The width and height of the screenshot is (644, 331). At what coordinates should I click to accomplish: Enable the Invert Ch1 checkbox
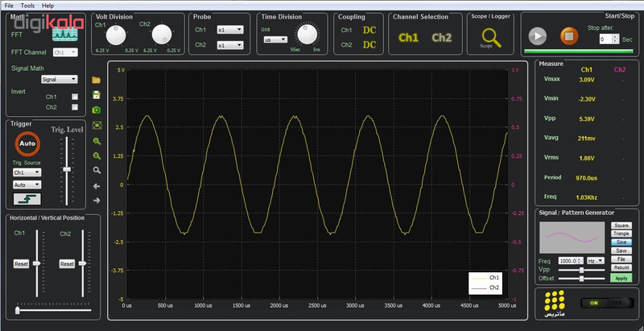pos(75,97)
